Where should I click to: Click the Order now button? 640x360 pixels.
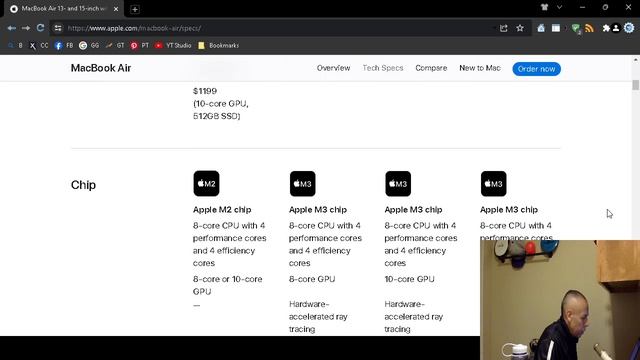(536, 69)
